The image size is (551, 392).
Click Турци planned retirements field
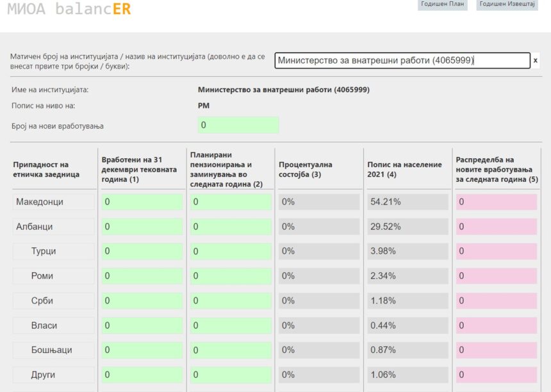pyautogui.click(x=231, y=251)
